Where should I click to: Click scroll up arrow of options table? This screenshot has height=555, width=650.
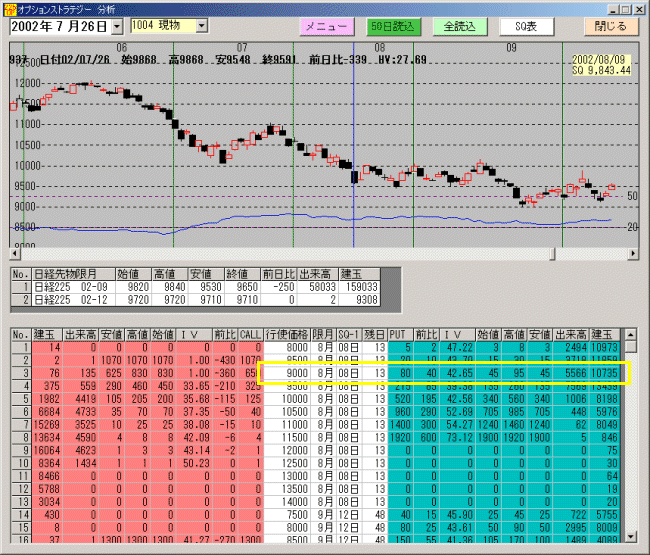click(x=631, y=334)
